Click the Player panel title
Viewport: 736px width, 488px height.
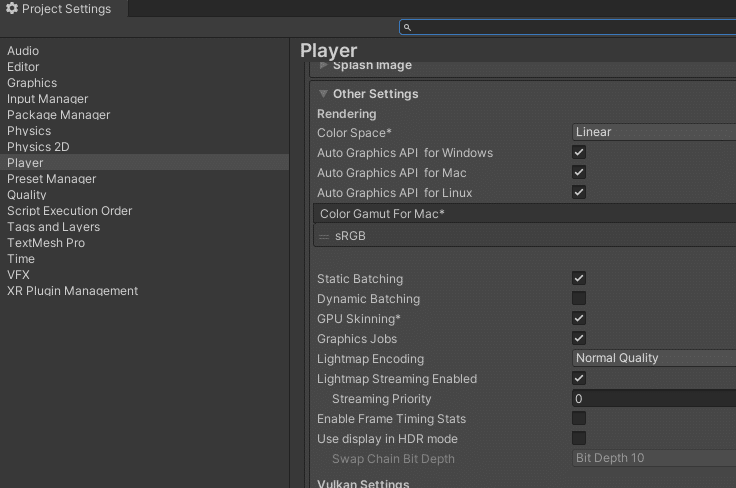coord(329,51)
